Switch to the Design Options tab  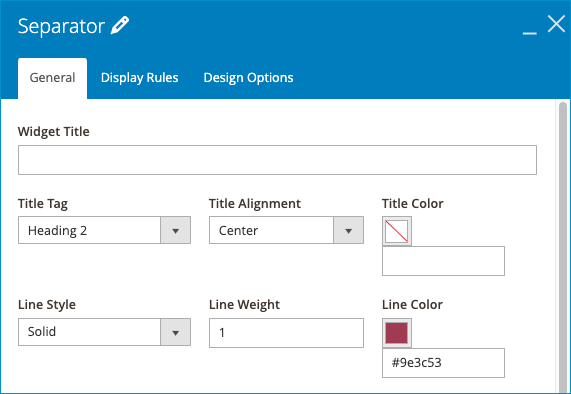pyautogui.click(x=248, y=78)
